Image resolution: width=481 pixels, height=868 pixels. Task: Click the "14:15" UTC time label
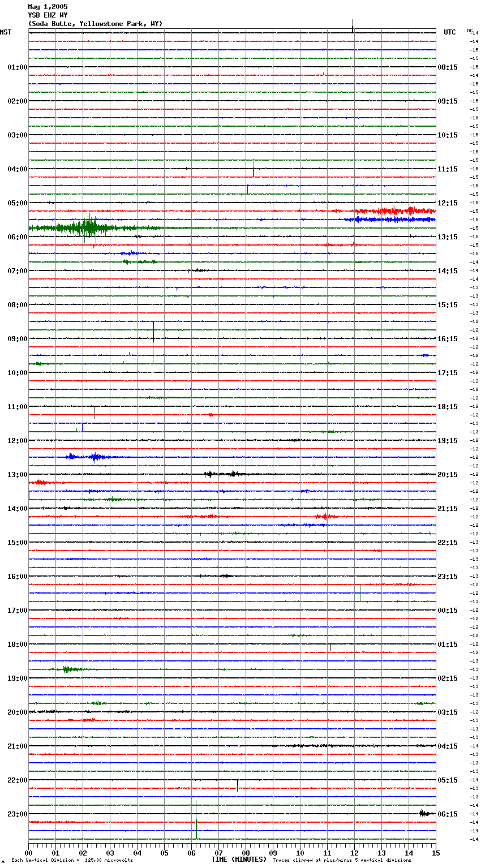[448, 271]
